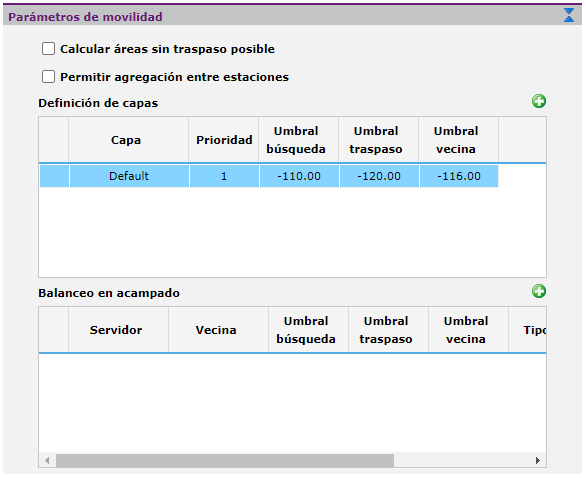Sort by the Prioridad column header
This screenshot has height=478, width=586.
click(x=224, y=140)
